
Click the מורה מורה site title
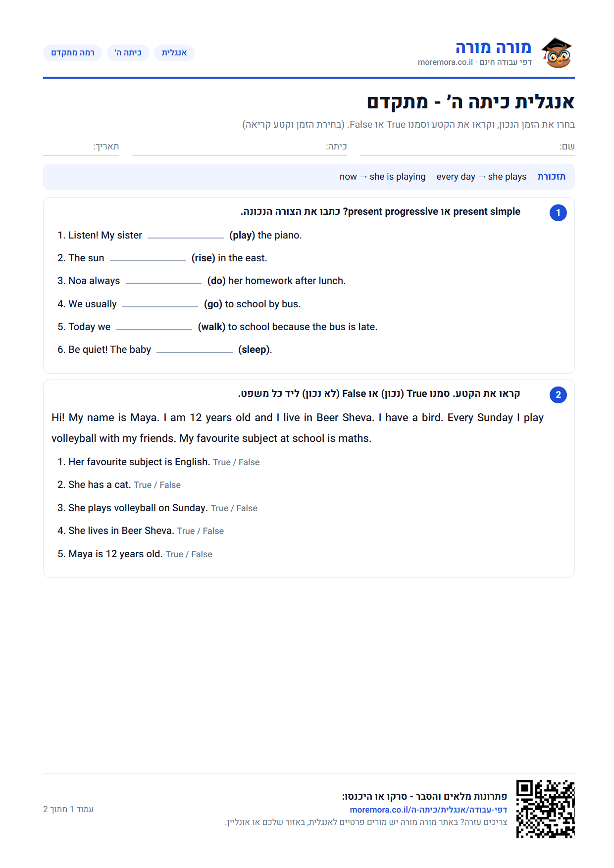(493, 48)
